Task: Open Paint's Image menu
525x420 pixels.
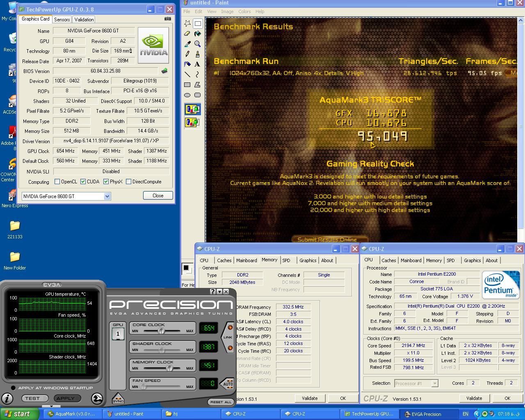Action: pyautogui.click(x=227, y=11)
